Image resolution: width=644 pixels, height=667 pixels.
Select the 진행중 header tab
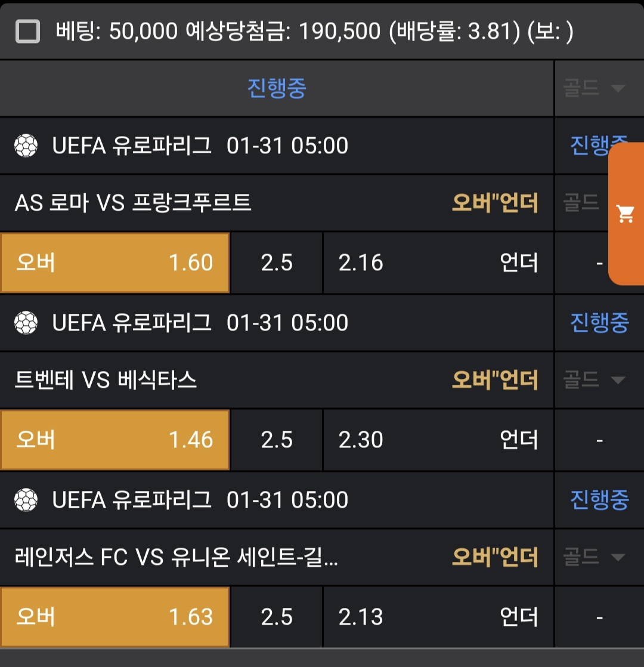click(277, 88)
